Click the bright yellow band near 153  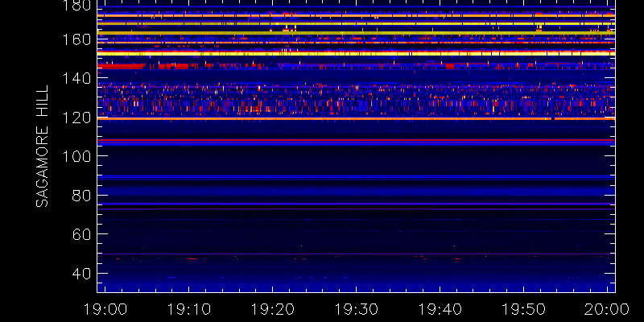[356, 53]
